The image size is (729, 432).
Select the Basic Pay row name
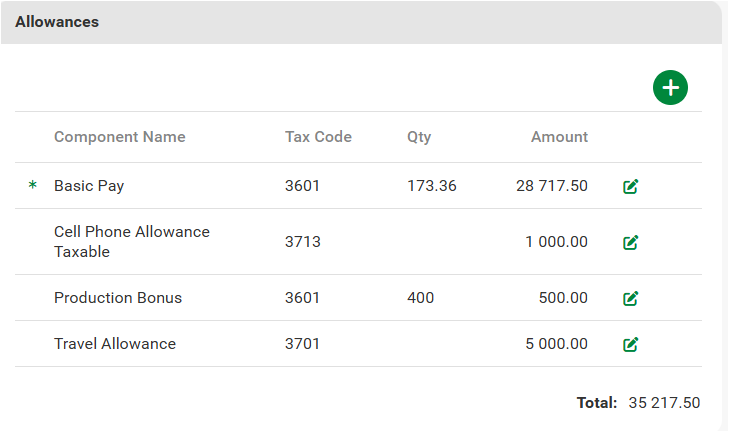coord(89,186)
